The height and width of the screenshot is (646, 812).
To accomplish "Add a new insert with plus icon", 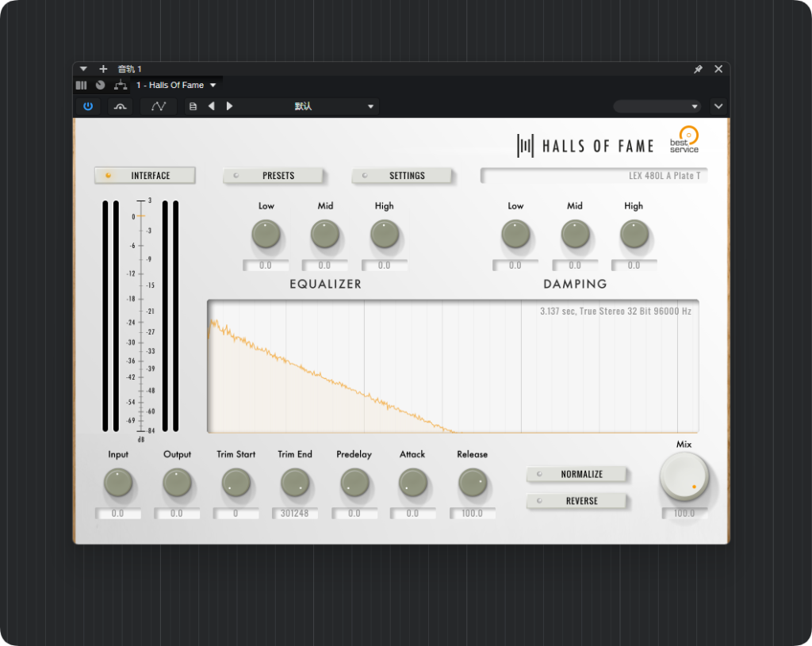I will pos(103,69).
